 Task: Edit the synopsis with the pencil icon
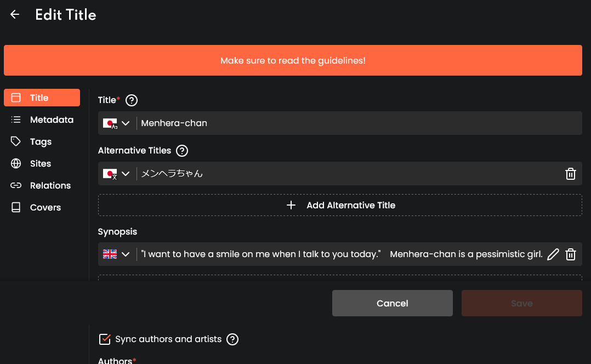pyautogui.click(x=553, y=254)
